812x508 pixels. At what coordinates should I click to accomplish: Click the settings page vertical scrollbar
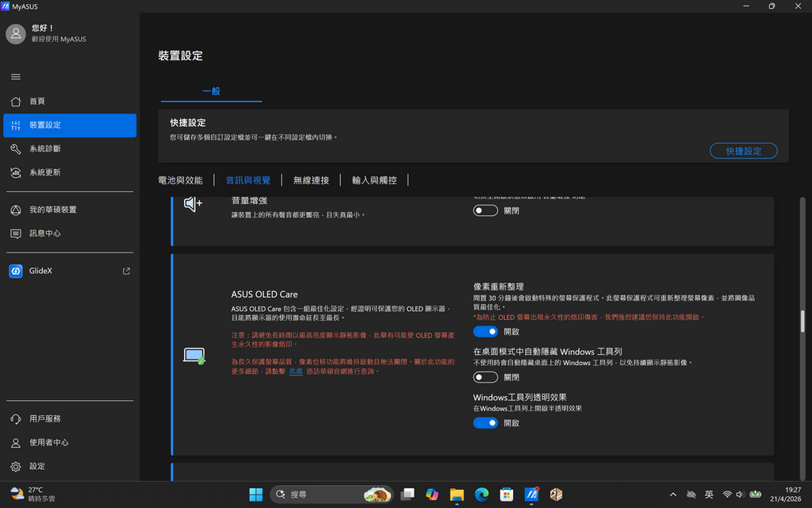tap(802, 321)
